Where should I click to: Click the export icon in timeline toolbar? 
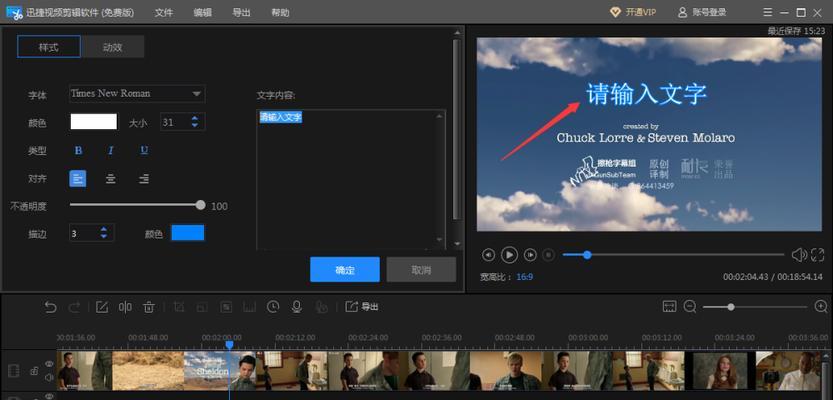tap(352, 307)
